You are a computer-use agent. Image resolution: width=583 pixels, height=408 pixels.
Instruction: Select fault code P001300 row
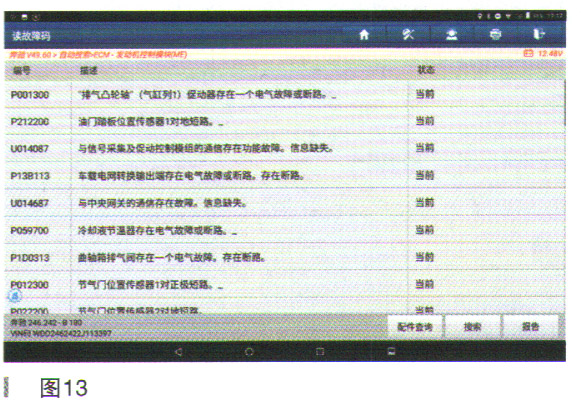(x=284, y=94)
